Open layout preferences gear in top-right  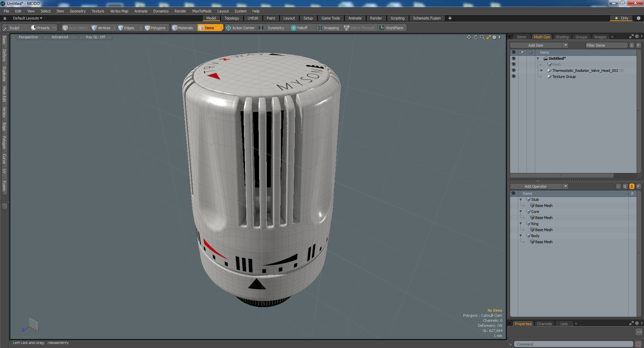[x=638, y=18]
